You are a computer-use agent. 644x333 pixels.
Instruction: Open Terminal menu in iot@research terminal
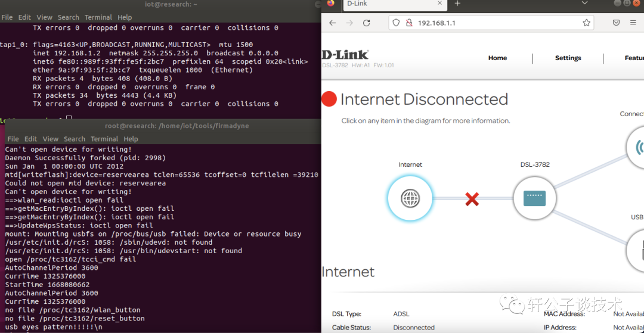pos(98,17)
